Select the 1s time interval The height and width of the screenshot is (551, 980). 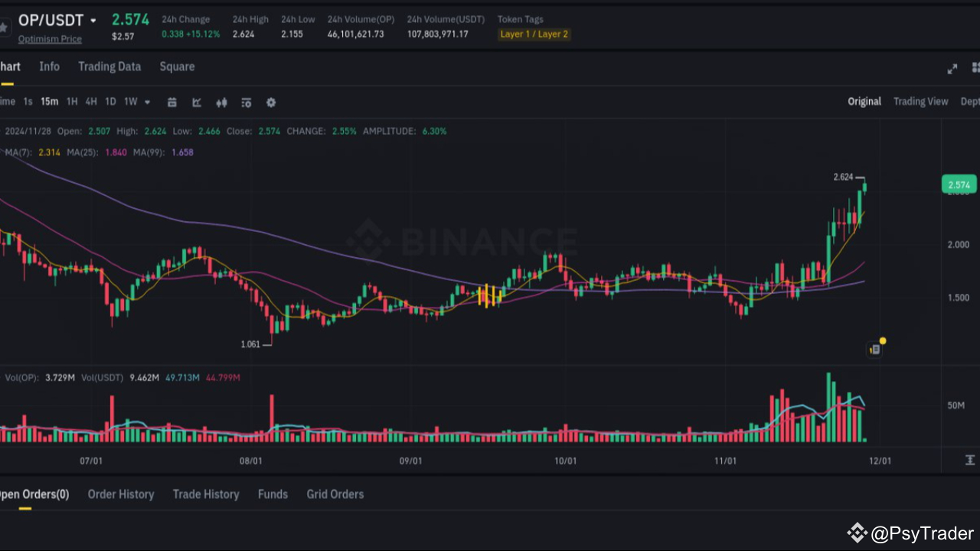click(x=28, y=102)
